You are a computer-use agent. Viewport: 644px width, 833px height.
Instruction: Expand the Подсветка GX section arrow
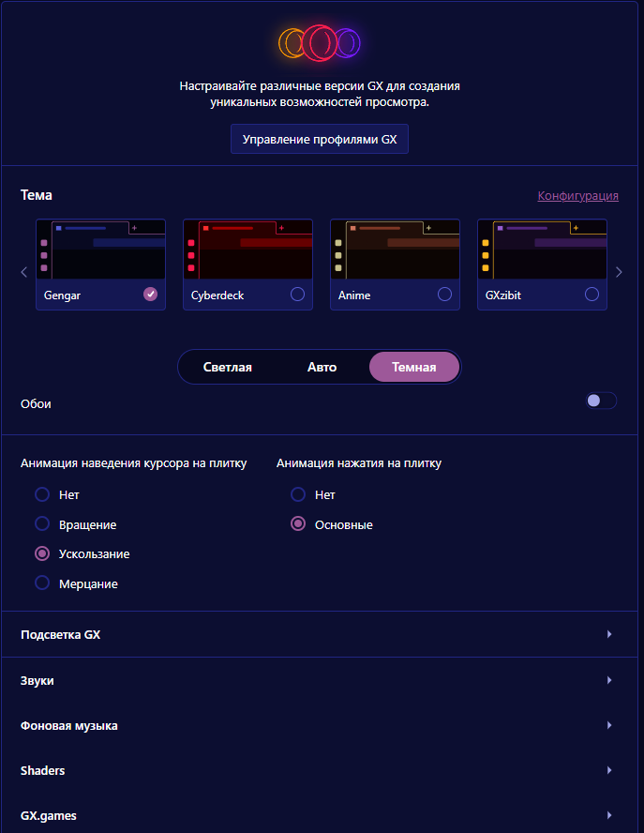609,634
